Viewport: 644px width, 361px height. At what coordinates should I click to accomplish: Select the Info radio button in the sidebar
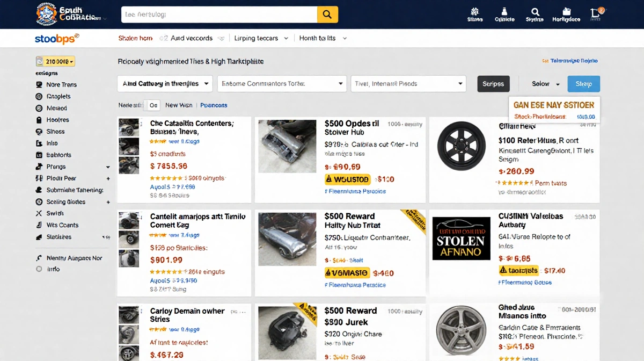[38, 269]
